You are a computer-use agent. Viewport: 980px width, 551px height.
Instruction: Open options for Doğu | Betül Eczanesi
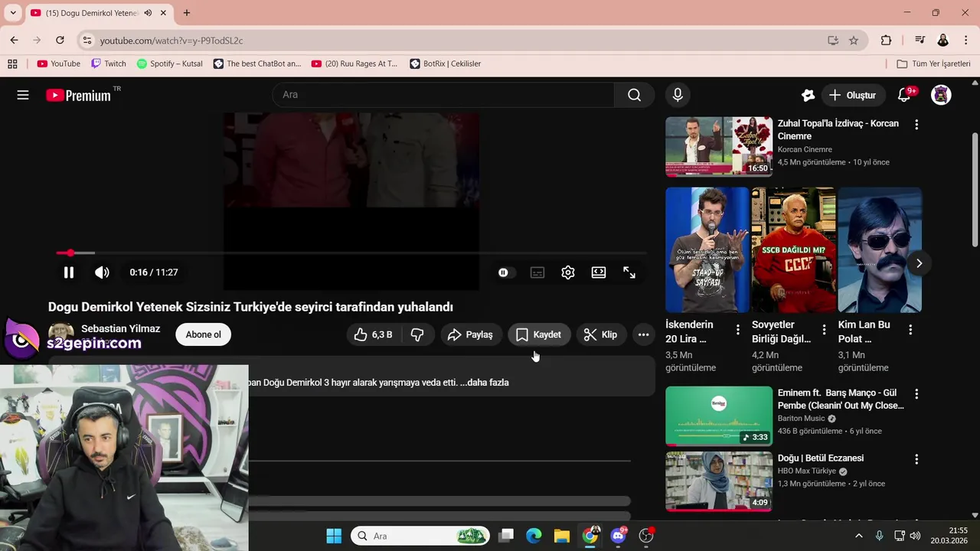pyautogui.click(x=916, y=459)
